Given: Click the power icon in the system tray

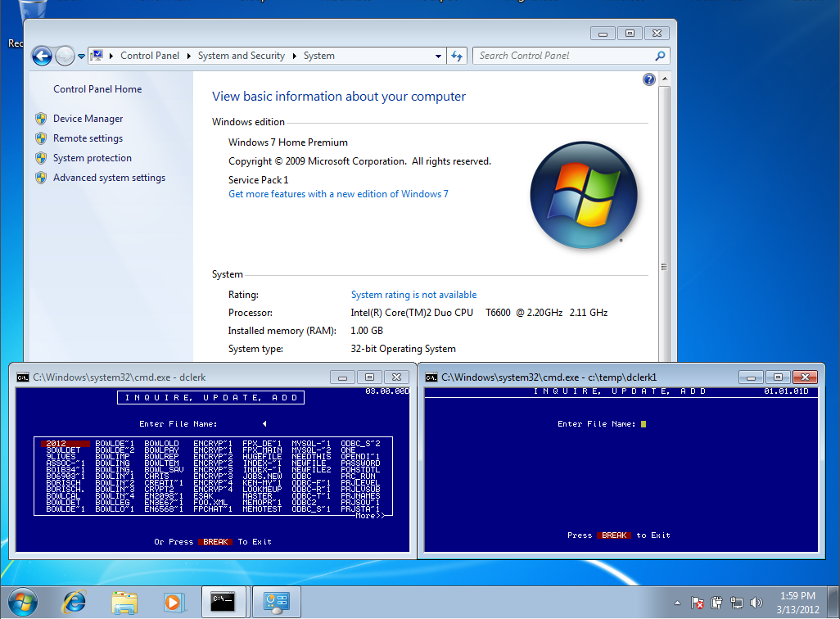Looking at the screenshot, I should [716, 603].
